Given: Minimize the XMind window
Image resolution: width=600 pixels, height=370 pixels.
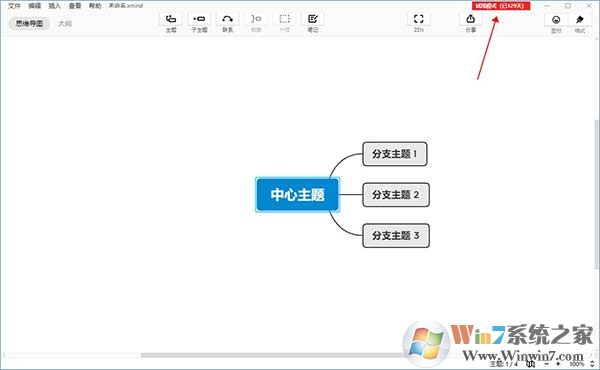Looking at the screenshot, I should 547,6.
